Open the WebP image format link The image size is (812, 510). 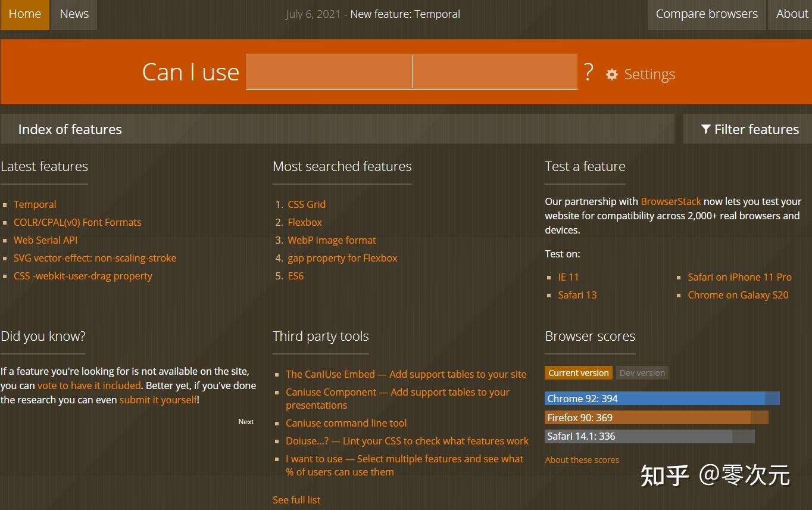(x=332, y=240)
